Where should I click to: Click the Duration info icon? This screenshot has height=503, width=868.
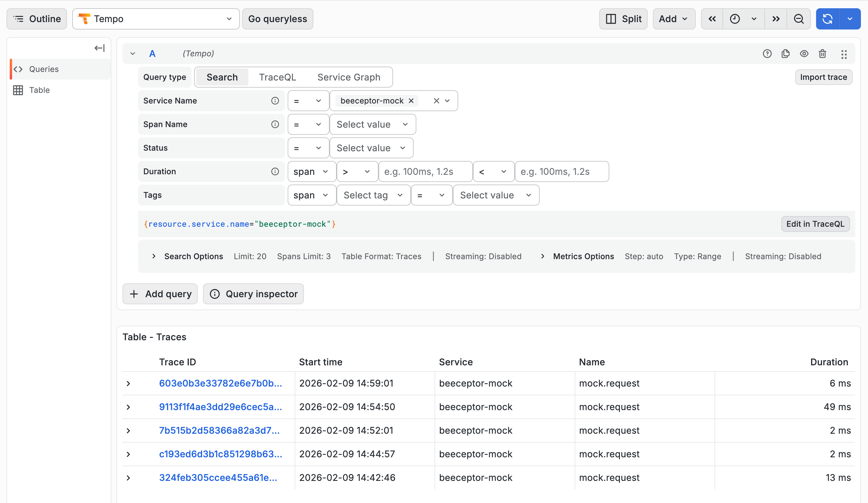tap(275, 171)
